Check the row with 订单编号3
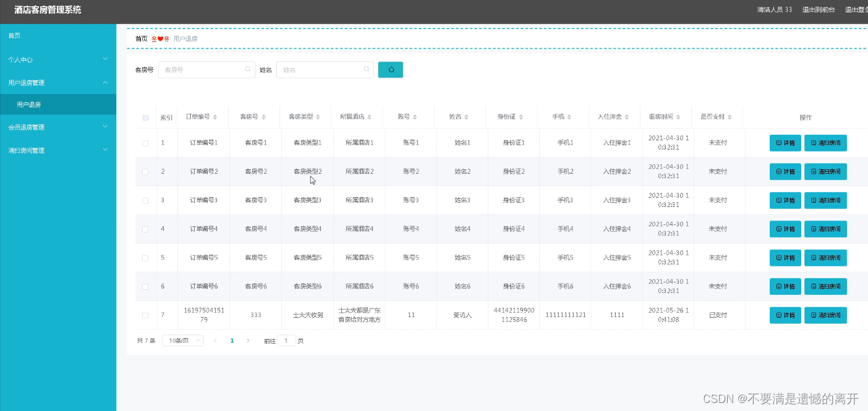 point(145,200)
